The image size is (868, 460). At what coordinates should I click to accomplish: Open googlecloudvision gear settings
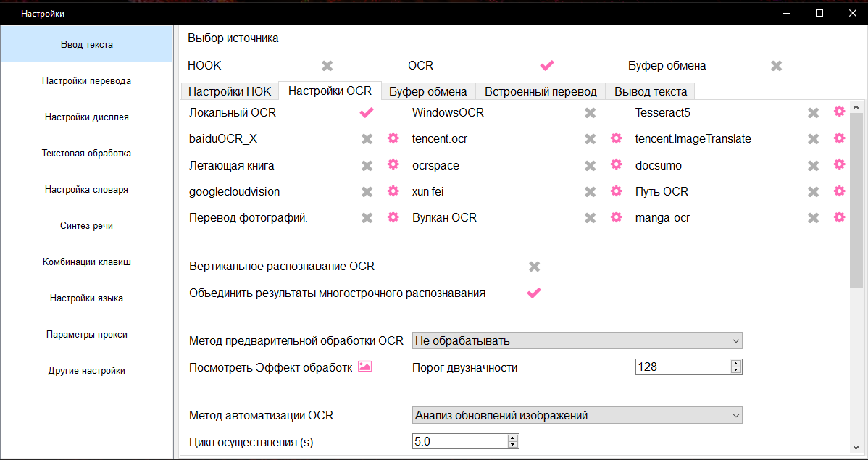pos(393,191)
